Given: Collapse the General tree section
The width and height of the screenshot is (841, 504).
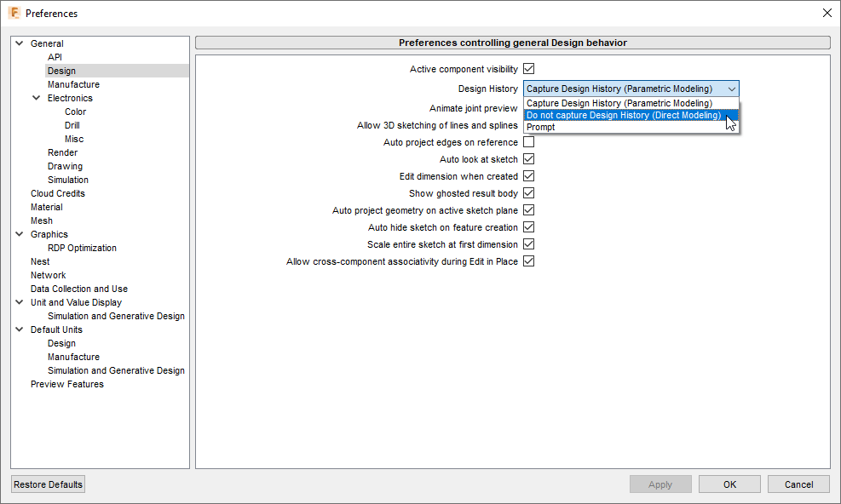Looking at the screenshot, I should (19, 43).
